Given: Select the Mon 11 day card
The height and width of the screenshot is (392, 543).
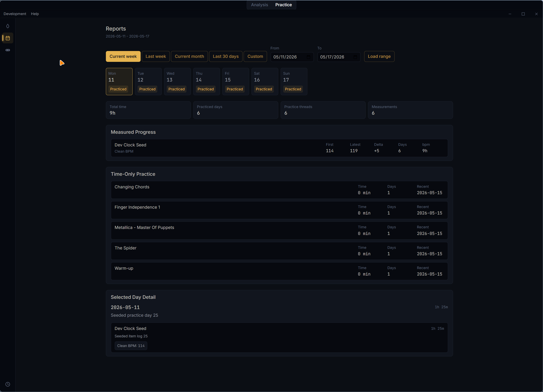Looking at the screenshot, I should click(119, 82).
